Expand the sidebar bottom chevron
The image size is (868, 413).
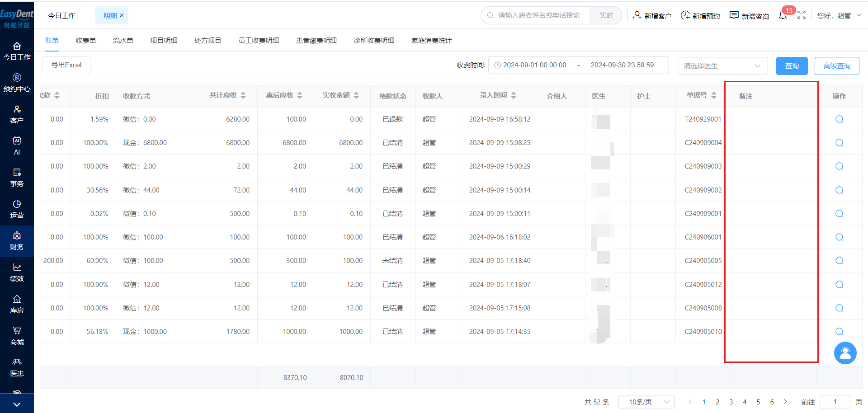(x=17, y=404)
